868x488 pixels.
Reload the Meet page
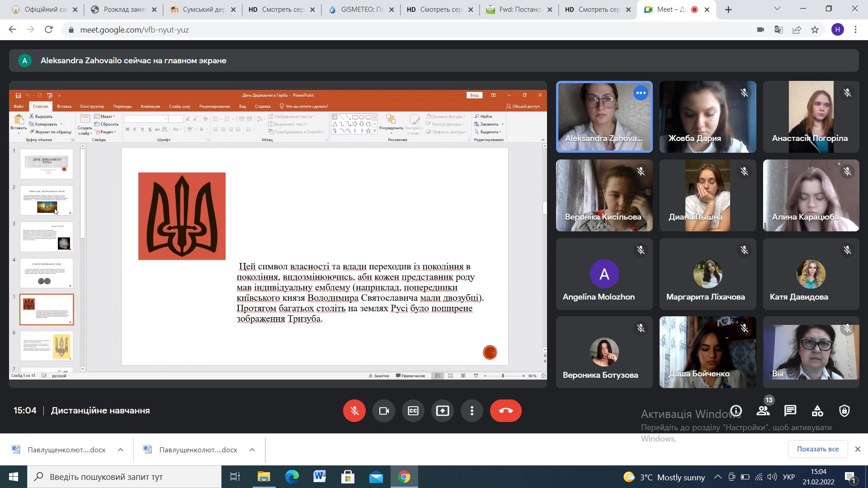click(x=49, y=30)
